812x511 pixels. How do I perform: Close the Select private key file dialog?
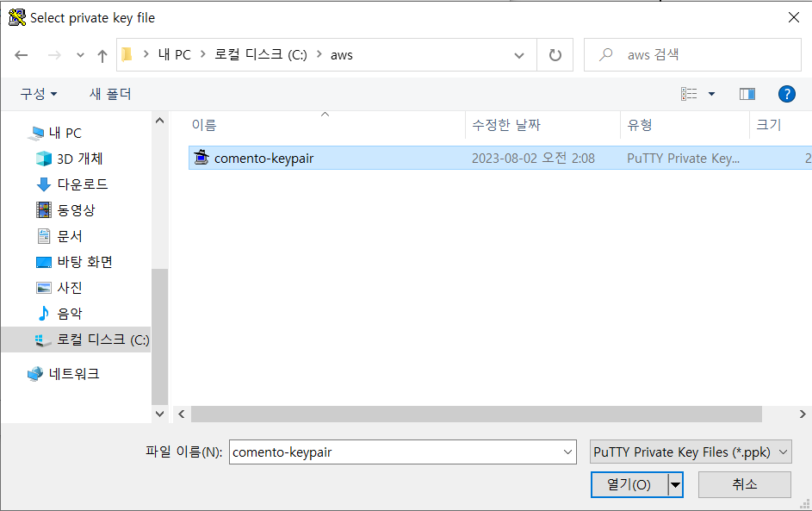click(793, 17)
